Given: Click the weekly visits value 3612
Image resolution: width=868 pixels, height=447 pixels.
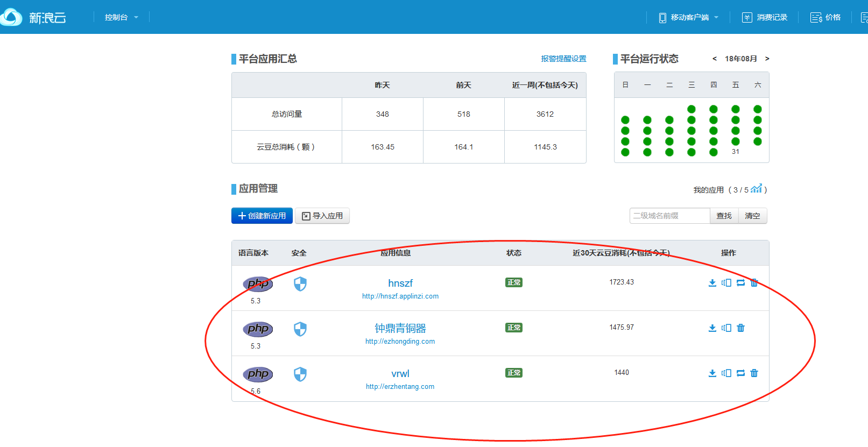Looking at the screenshot, I should pos(545,114).
